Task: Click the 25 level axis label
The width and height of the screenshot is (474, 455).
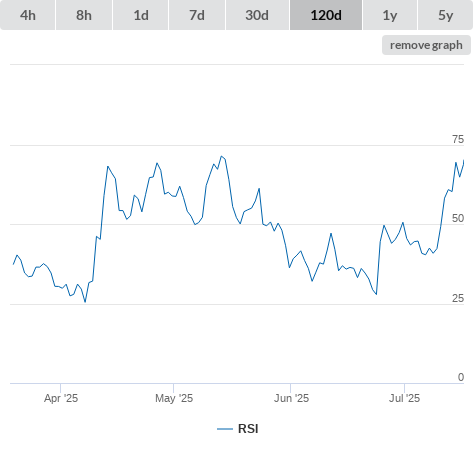Action: pos(458,298)
